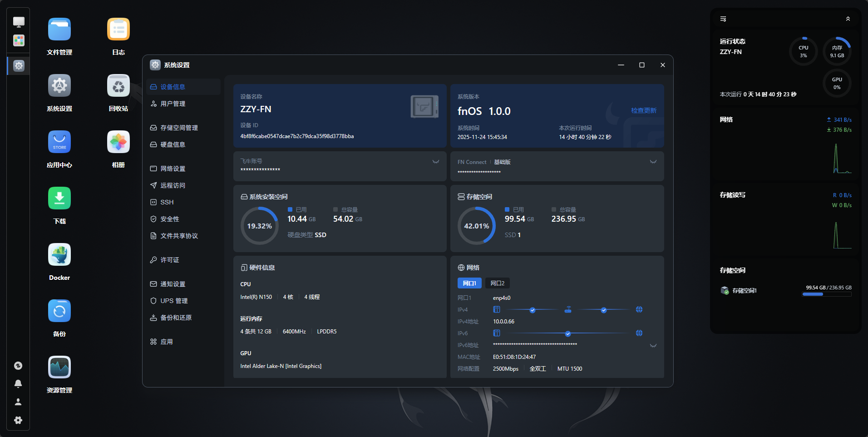868x437 pixels.
Task: Click the user account icon in the dock
Action: (x=18, y=402)
